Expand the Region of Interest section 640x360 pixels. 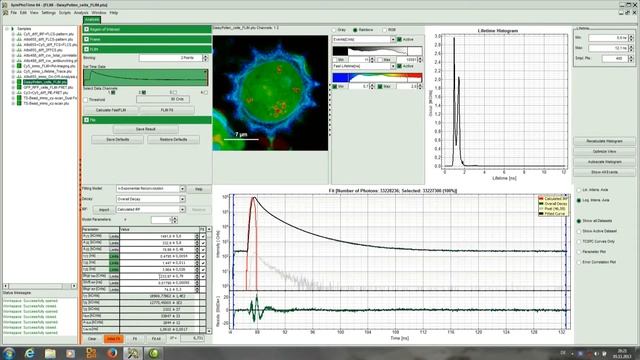click(87, 29)
